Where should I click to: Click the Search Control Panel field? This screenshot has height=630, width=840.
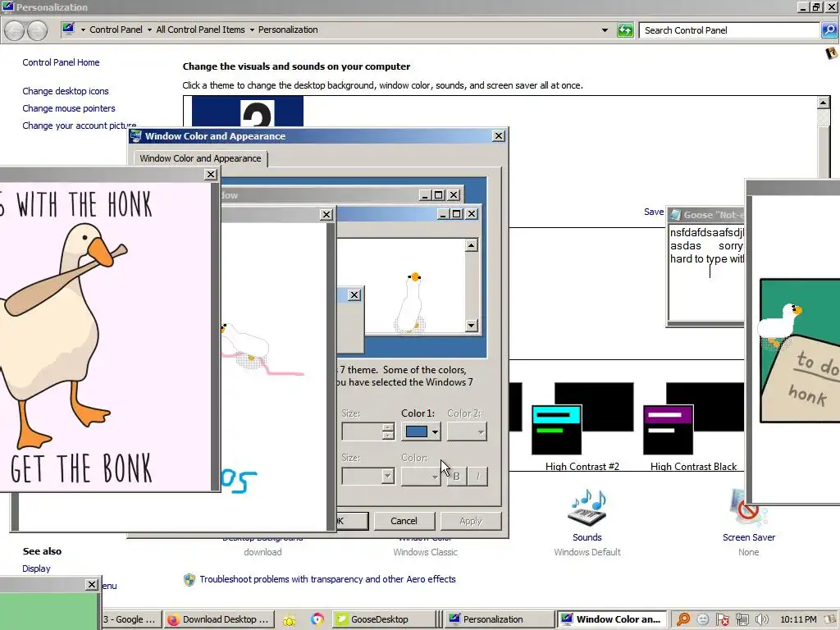tap(728, 30)
